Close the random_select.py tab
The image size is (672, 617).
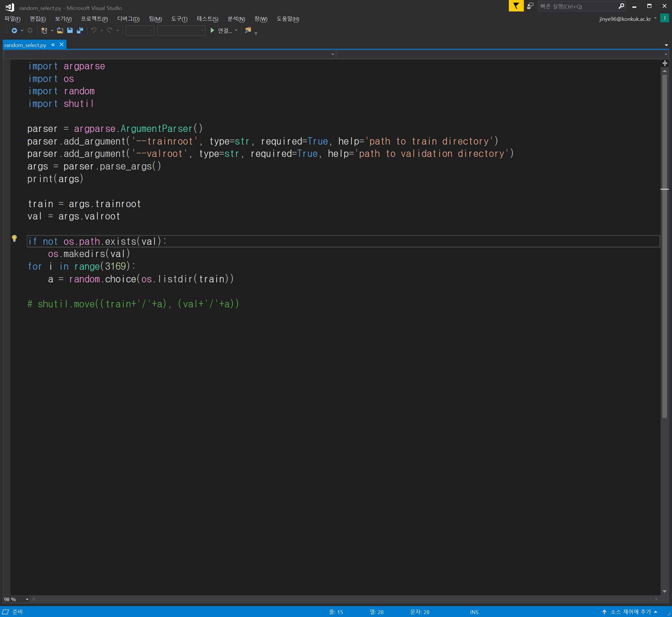coord(61,45)
